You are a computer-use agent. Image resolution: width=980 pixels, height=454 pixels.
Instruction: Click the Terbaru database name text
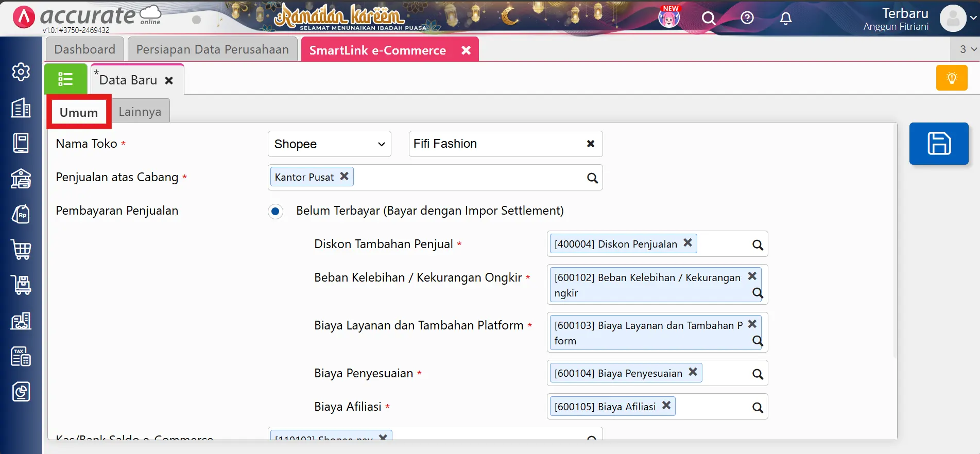click(x=905, y=13)
